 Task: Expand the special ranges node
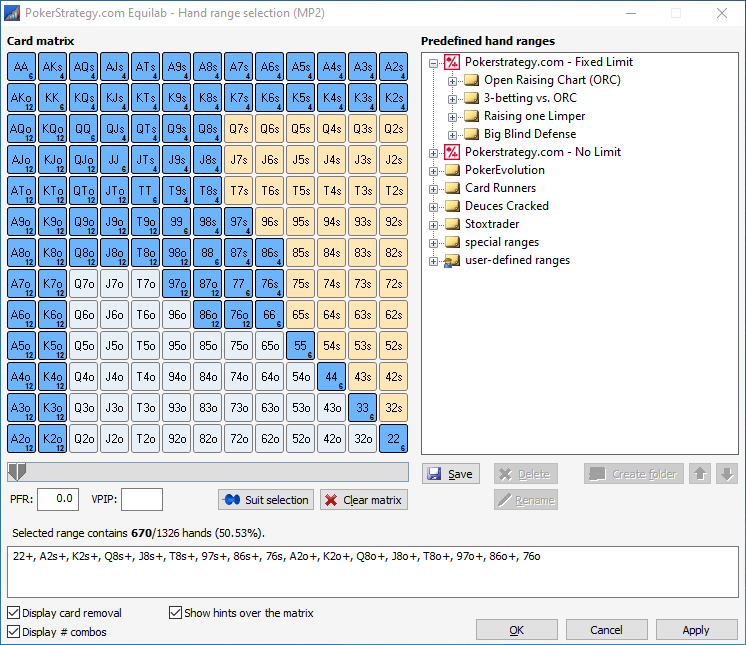[x=433, y=244]
